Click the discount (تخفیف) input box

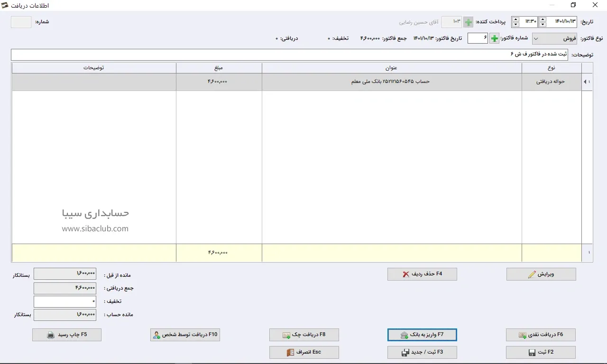[65, 301]
